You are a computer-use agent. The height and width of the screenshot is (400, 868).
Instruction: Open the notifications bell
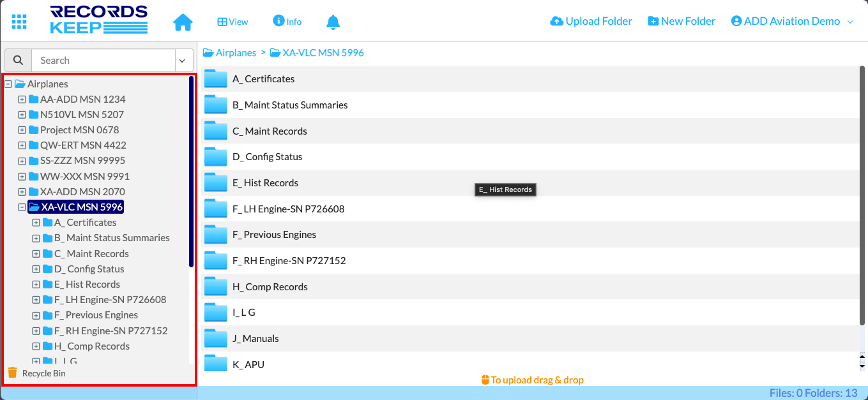[x=333, y=22]
